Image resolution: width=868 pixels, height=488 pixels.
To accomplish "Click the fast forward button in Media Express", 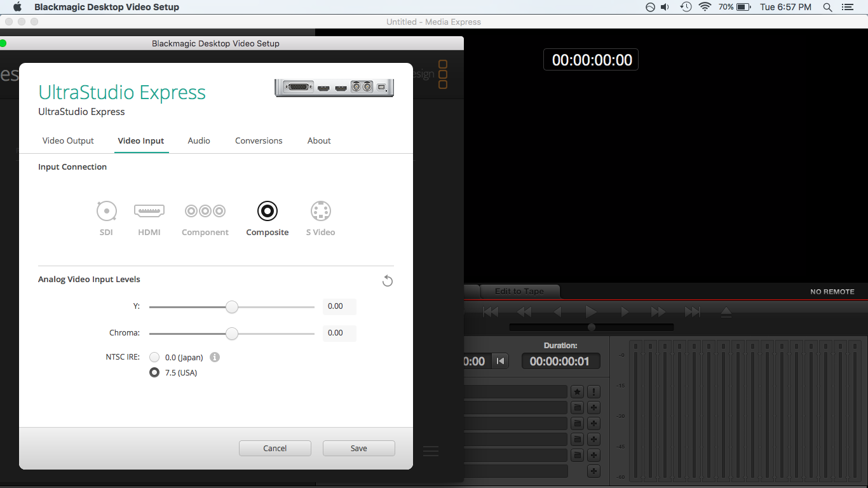I will pos(658,312).
